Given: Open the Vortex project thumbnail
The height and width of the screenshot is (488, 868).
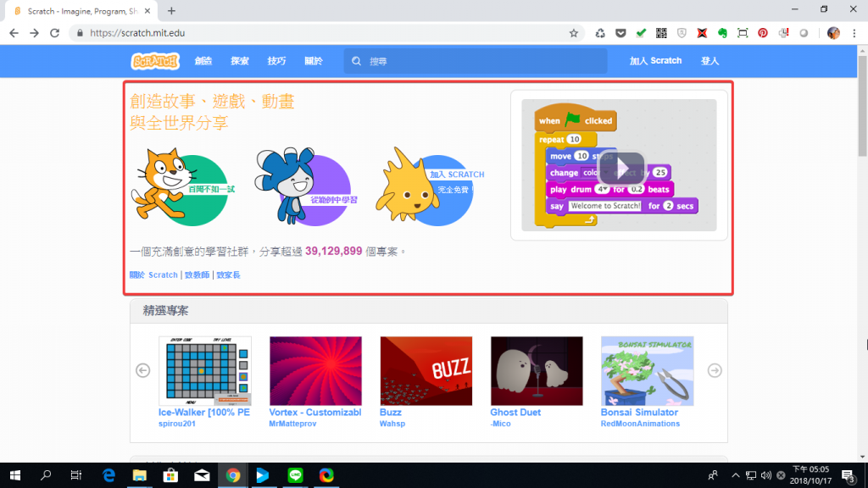Looking at the screenshot, I should click(x=315, y=371).
